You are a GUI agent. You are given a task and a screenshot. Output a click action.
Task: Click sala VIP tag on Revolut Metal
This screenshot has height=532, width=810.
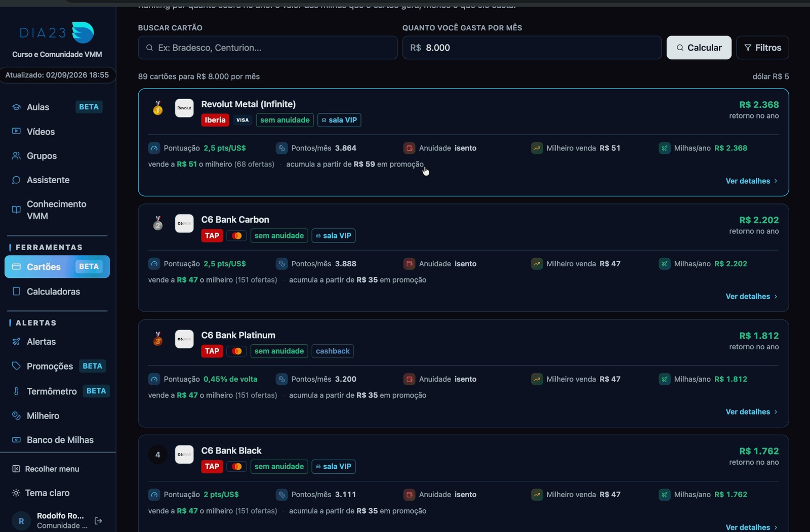tap(339, 120)
